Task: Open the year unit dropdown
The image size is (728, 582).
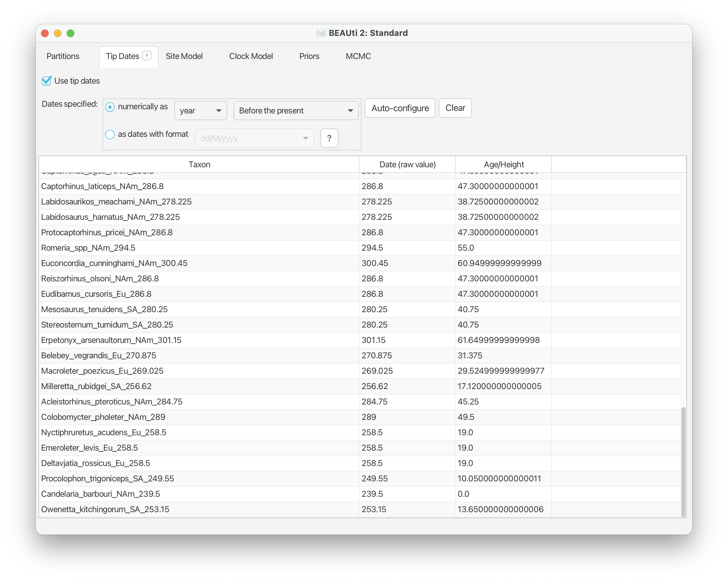Action: click(201, 111)
